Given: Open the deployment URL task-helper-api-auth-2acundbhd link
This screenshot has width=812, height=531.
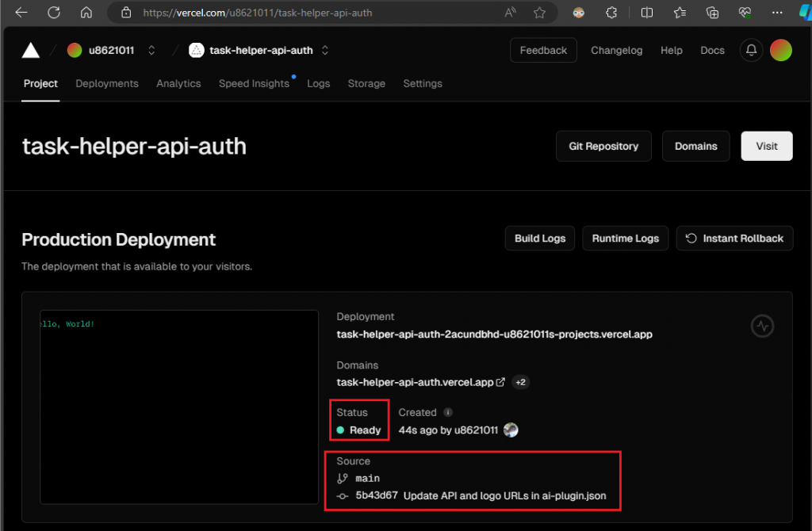Looking at the screenshot, I should tap(494, 334).
